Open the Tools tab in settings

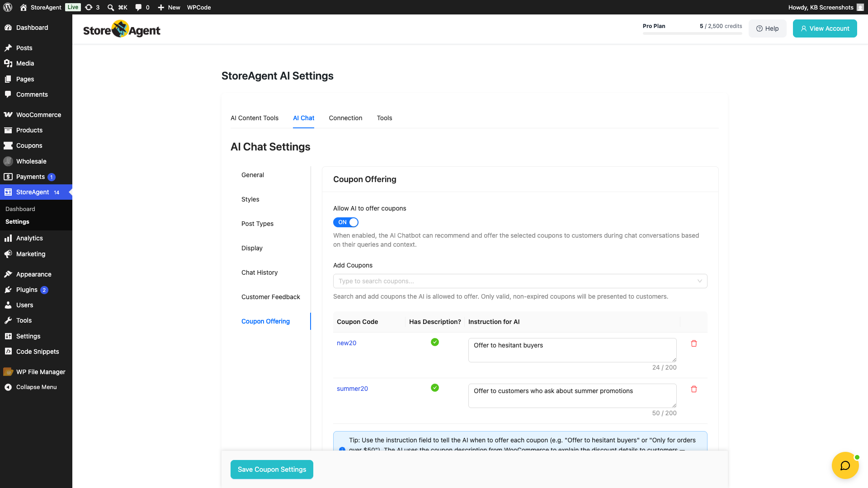[x=384, y=118]
